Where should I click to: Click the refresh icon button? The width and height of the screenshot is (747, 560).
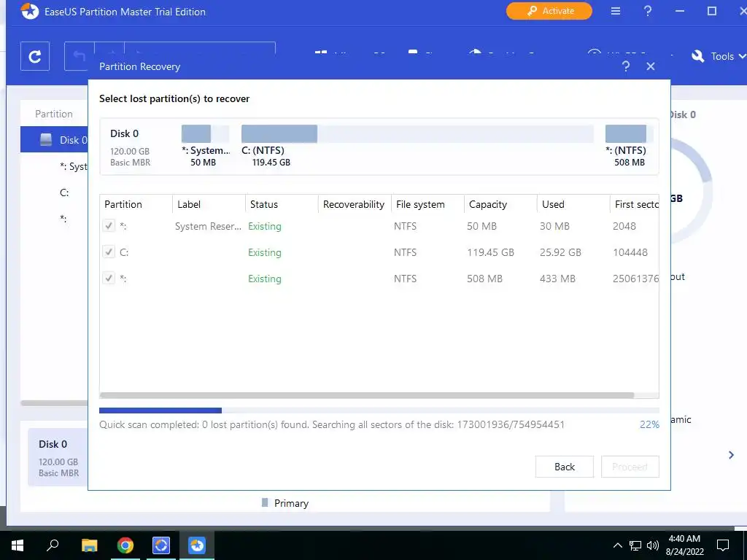pyautogui.click(x=35, y=56)
